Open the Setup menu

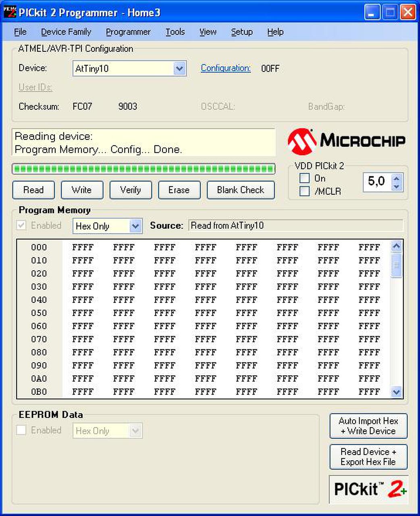pyautogui.click(x=242, y=32)
